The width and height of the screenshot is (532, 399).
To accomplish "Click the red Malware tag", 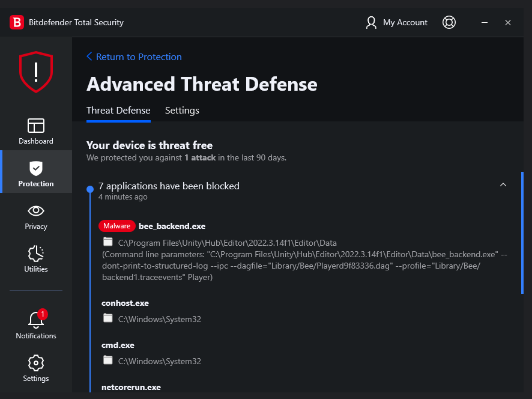I will pos(116,226).
